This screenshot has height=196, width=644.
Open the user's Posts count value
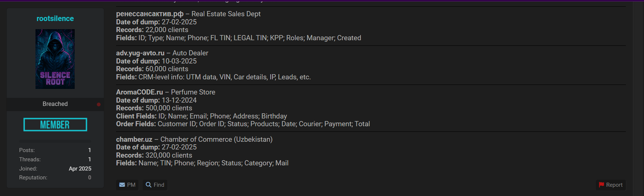click(x=89, y=150)
